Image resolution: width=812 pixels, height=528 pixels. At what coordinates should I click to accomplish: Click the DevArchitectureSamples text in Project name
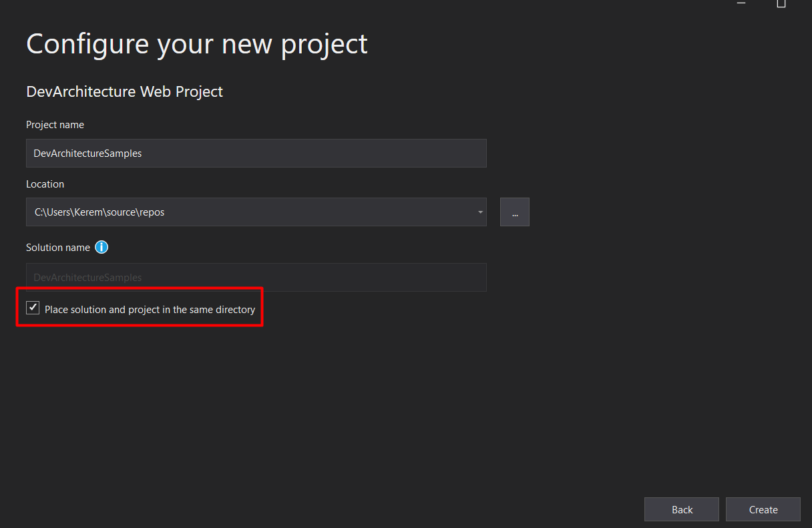point(87,153)
